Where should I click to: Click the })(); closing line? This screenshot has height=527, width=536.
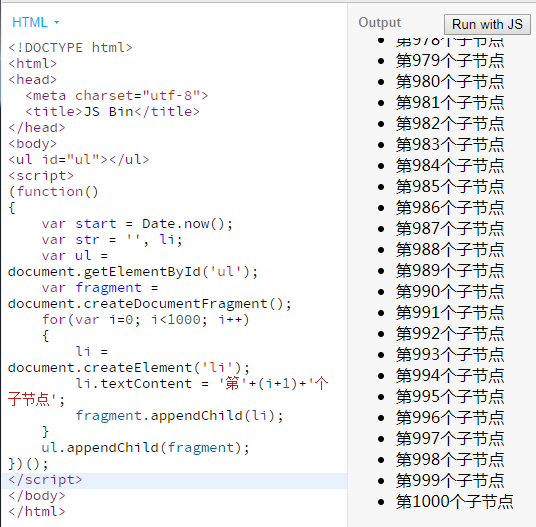click(29, 464)
